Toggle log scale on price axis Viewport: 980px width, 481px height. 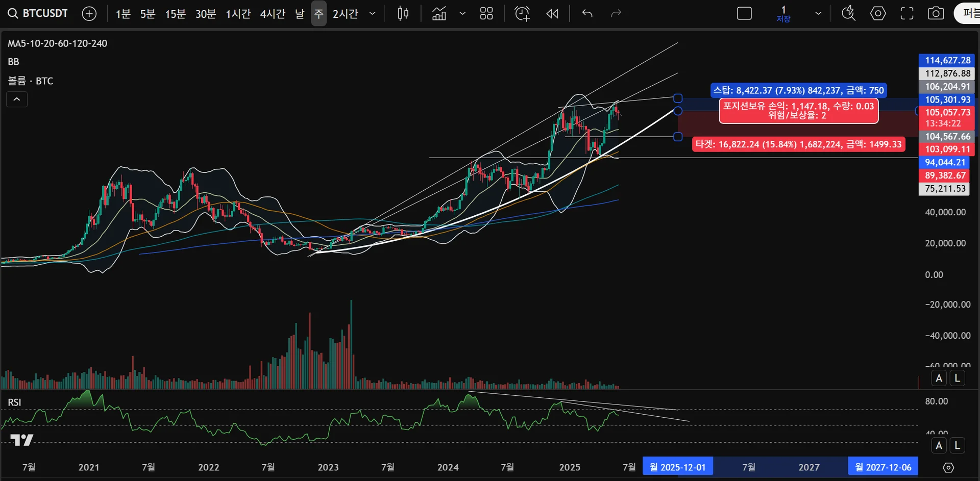tap(957, 378)
